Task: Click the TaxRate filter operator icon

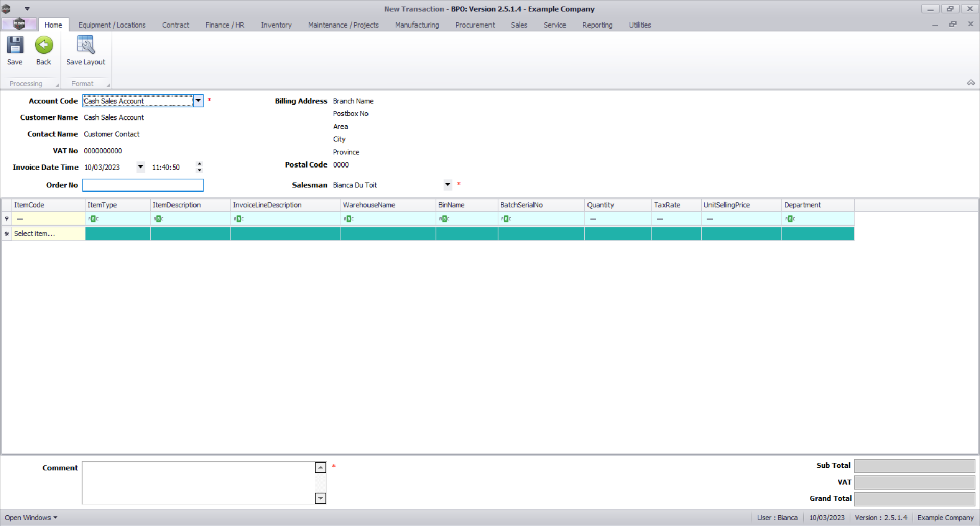Action: (660, 219)
